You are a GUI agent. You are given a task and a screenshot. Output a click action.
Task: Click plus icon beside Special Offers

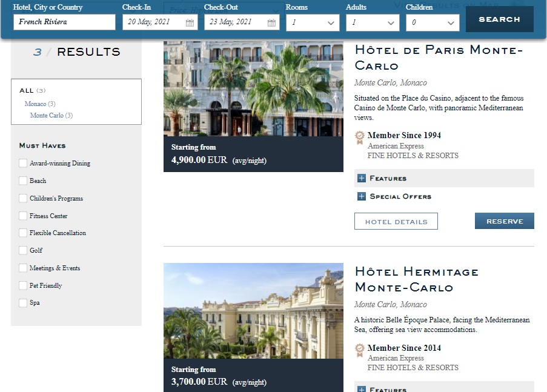point(362,196)
